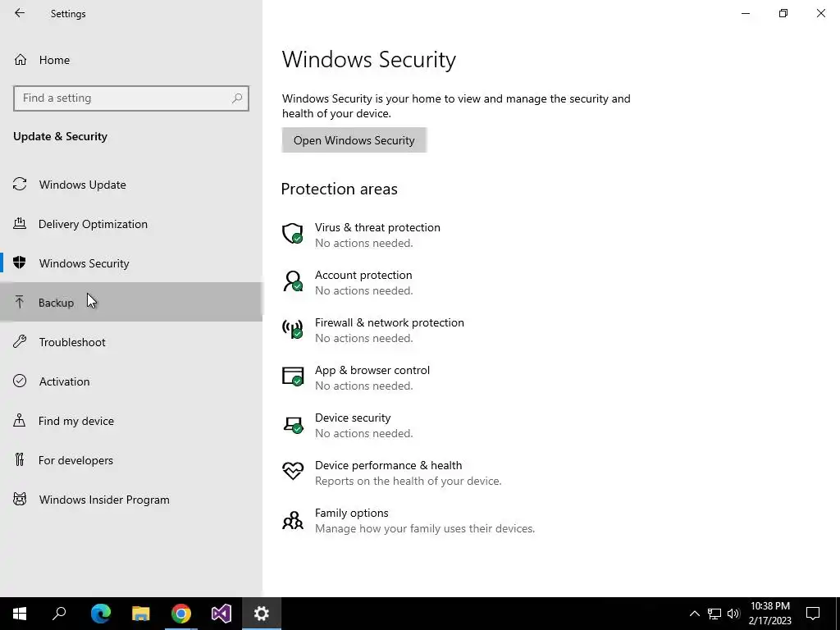The image size is (840, 630).
Task: Open the notification center icon
Action: pos(813,614)
